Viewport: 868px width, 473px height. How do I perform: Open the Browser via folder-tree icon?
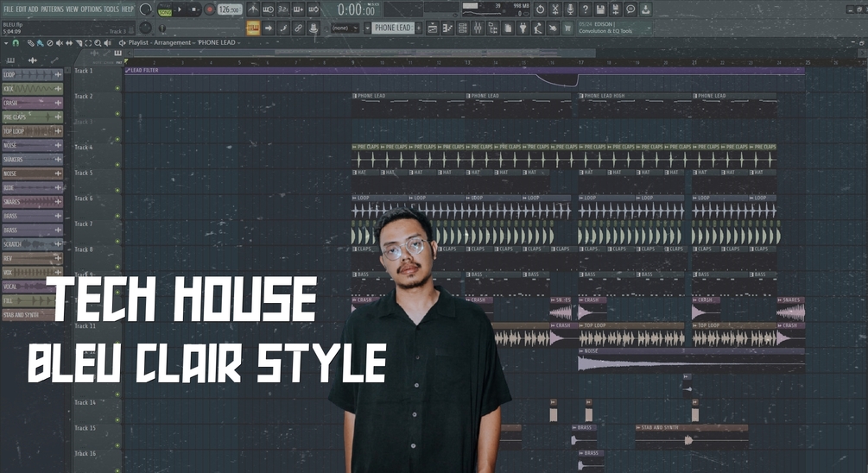coord(492,28)
